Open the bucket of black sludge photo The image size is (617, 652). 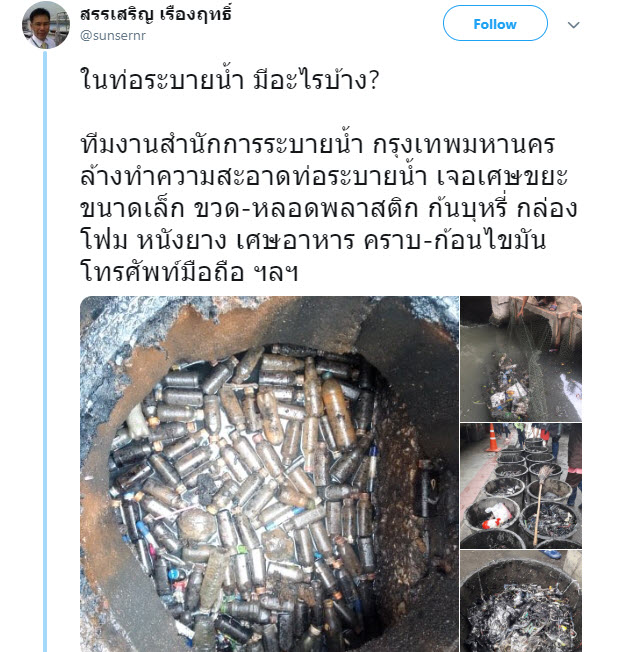[521, 601]
